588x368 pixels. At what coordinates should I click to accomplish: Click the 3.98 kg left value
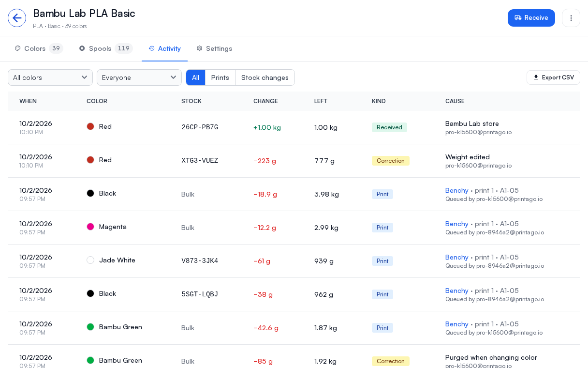pyautogui.click(x=326, y=194)
